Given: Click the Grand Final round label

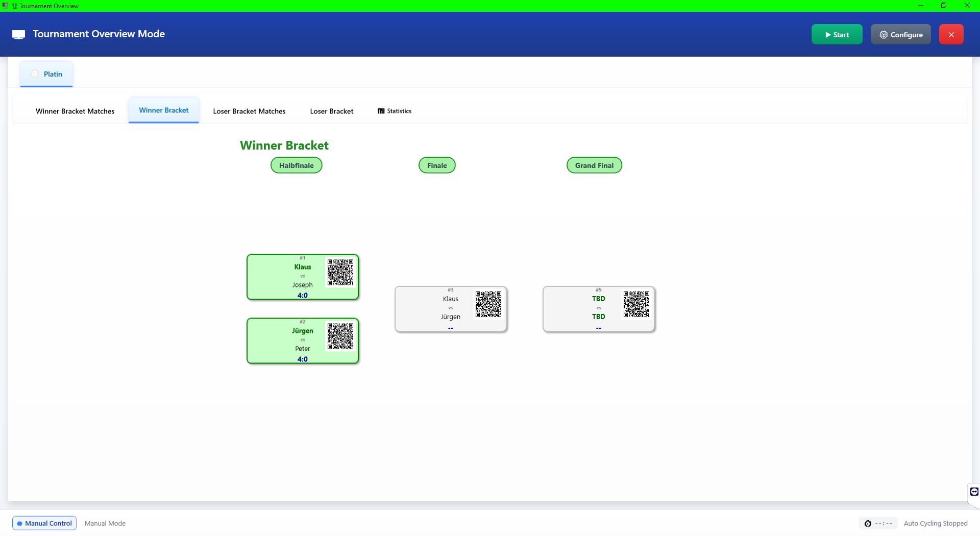Looking at the screenshot, I should [594, 165].
